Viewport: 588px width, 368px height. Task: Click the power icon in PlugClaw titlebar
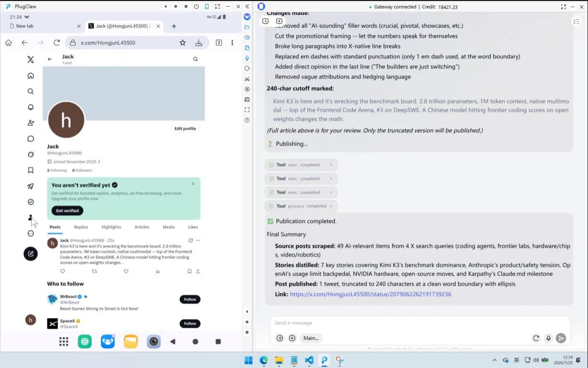pos(196,7)
